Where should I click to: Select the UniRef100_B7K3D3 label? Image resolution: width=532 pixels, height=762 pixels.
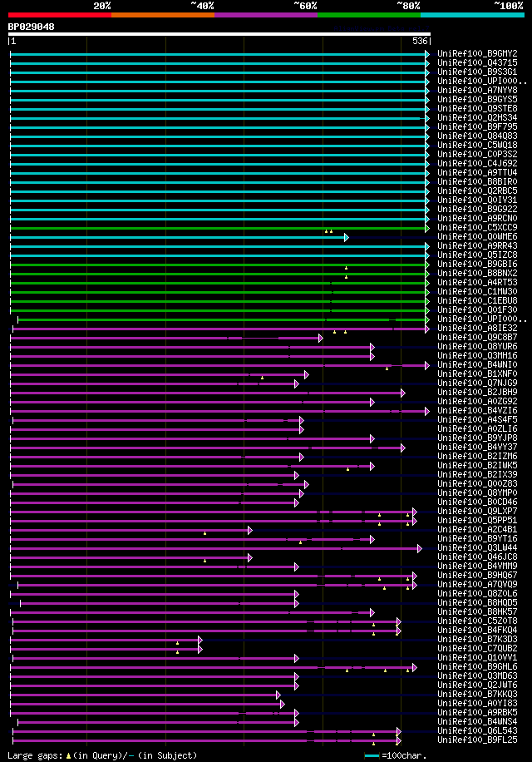tap(477, 640)
